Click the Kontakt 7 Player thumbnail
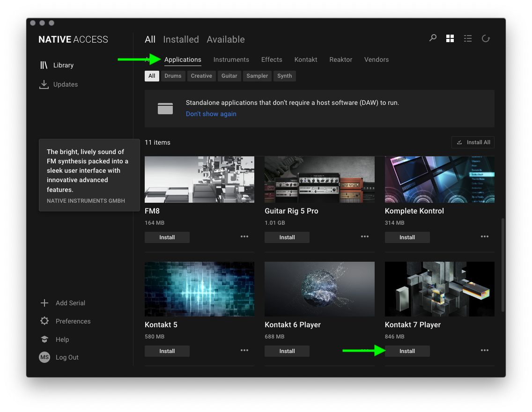The image size is (532, 412). tap(439, 289)
